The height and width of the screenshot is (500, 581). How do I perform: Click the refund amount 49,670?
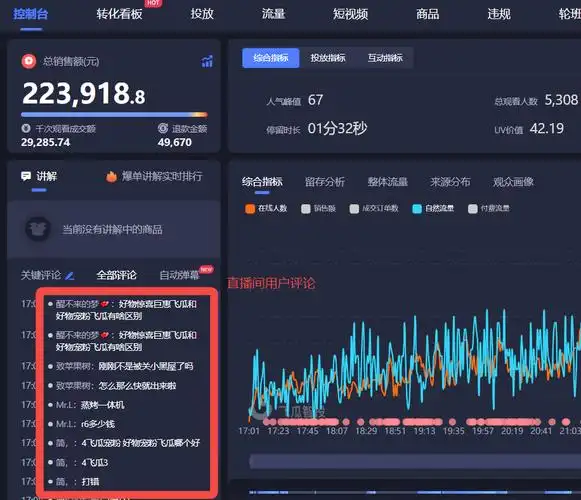tap(175, 142)
